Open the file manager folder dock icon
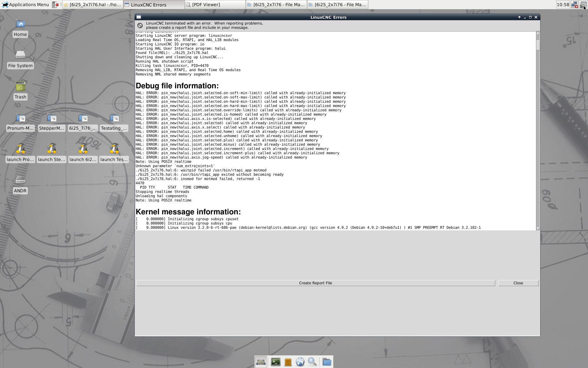The width and height of the screenshot is (588, 368). tap(327, 362)
